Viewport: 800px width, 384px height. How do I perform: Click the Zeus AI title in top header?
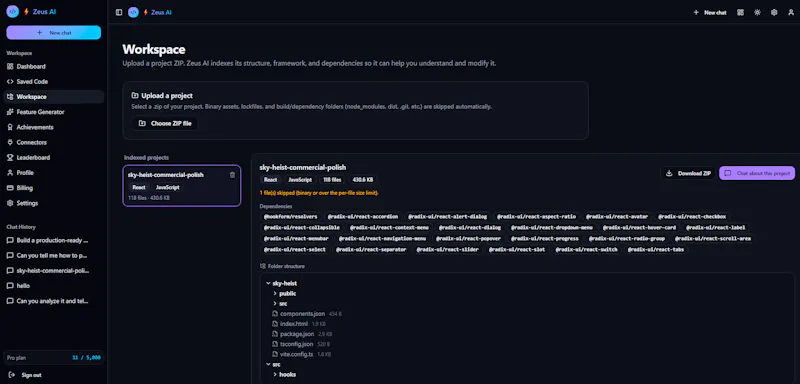(161, 12)
